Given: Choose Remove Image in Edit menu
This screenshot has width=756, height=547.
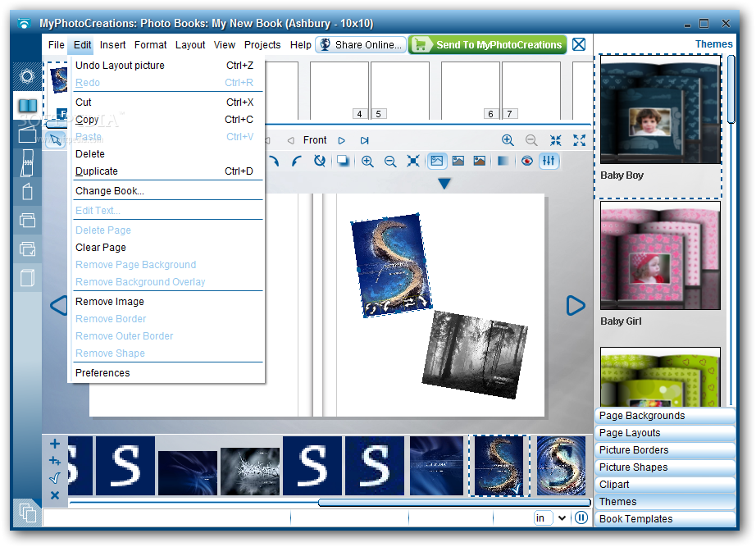Looking at the screenshot, I should tap(166, 302).
